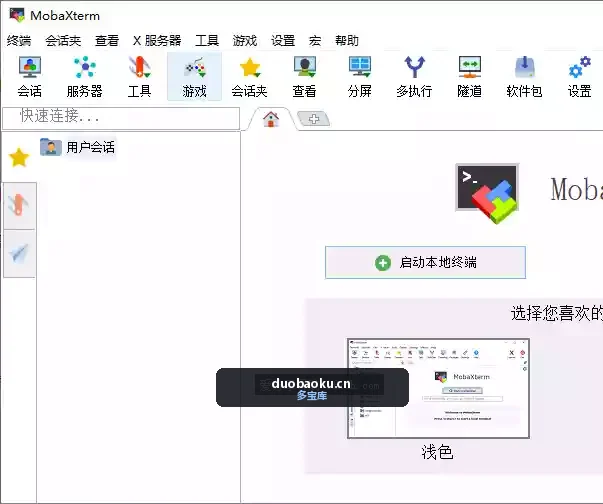This screenshot has width=603, height=504.
Task: Open the paper plane macros sidebar tab
Action: click(19, 253)
